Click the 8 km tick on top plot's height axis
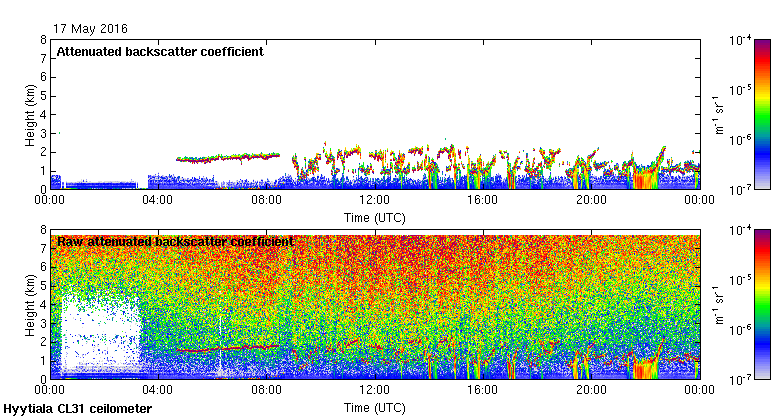The width and height of the screenshot is (780, 420). pos(43,40)
